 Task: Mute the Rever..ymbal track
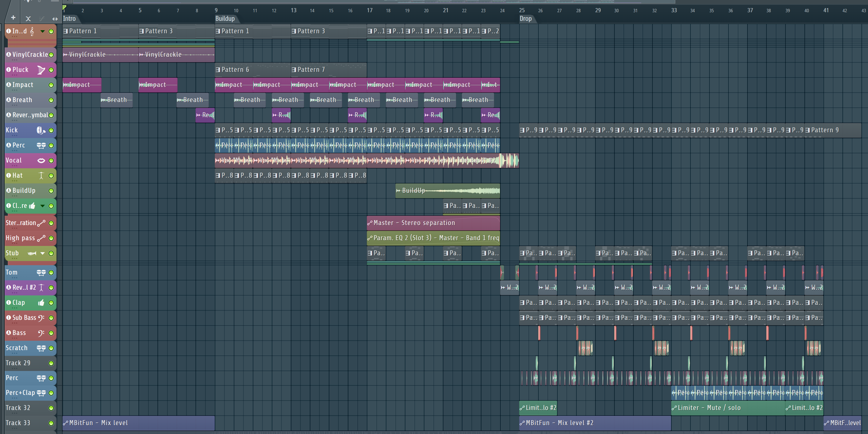coord(51,115)
